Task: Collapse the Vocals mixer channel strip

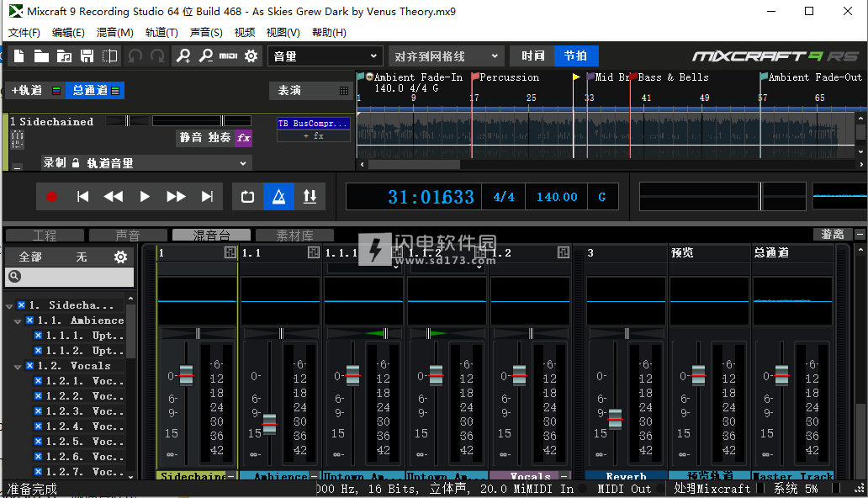Action: pos(564,476)
